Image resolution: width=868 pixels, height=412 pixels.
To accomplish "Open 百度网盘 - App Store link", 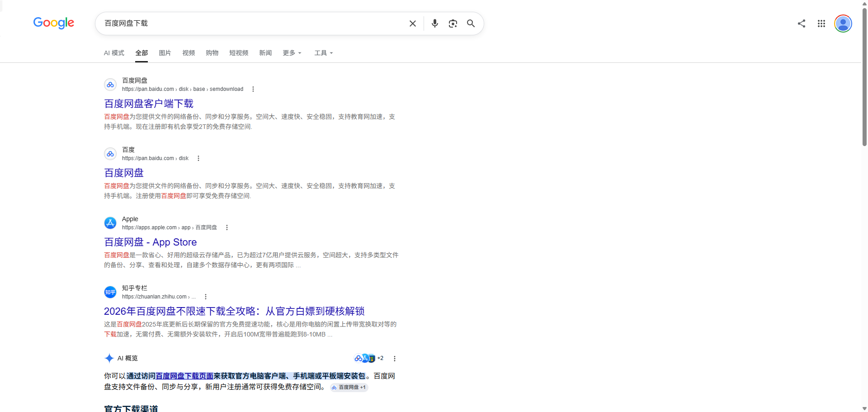I will coord(151,242).
